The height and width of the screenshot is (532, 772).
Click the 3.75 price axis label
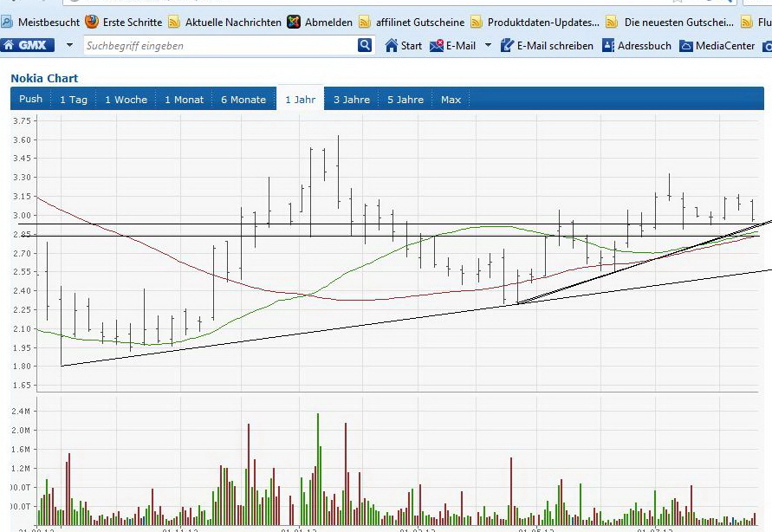(23, 120)
